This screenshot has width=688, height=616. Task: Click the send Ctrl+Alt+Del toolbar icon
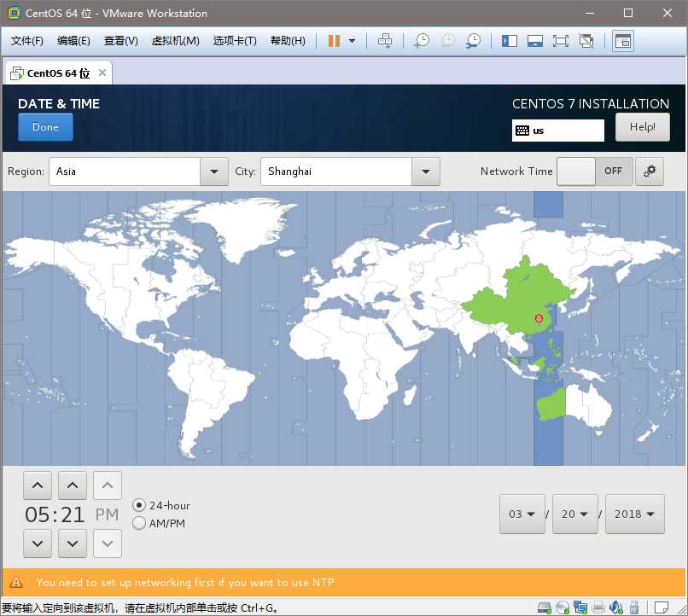click(385, 41)
